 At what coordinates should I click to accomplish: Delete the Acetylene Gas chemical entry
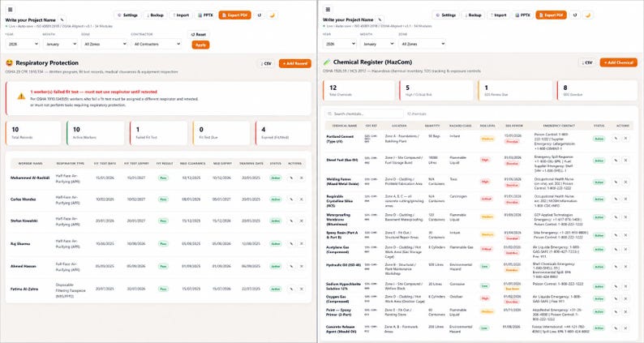coord(625,249)
